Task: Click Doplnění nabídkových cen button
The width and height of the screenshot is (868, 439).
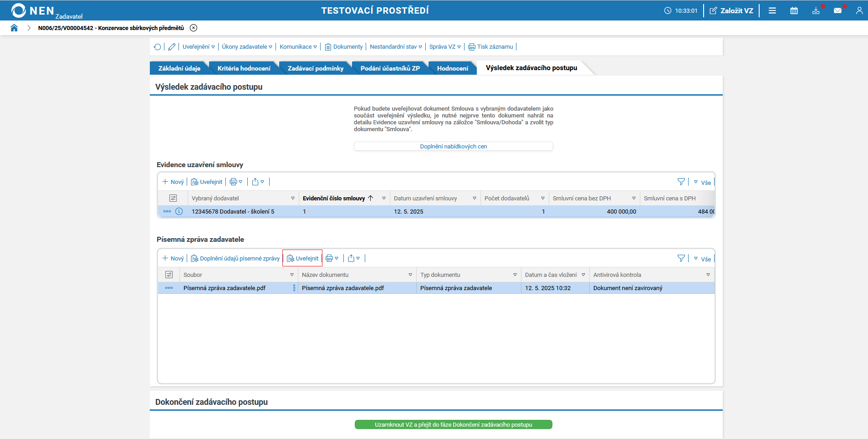Action: point(454,146)
